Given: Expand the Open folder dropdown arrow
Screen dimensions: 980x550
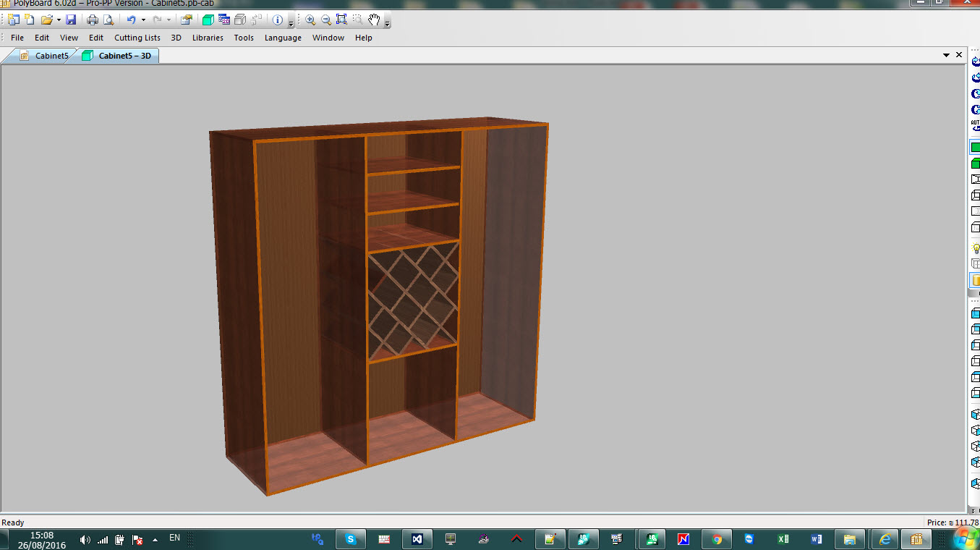Looking at the screenshot, I should (x=59, y=20).
